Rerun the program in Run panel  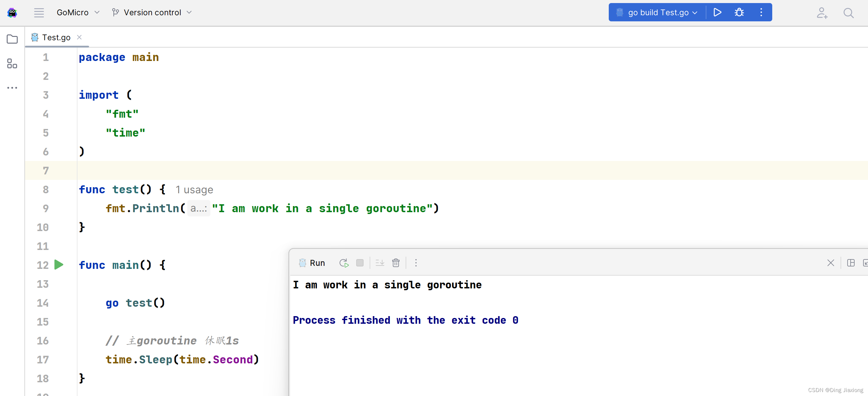344,263
